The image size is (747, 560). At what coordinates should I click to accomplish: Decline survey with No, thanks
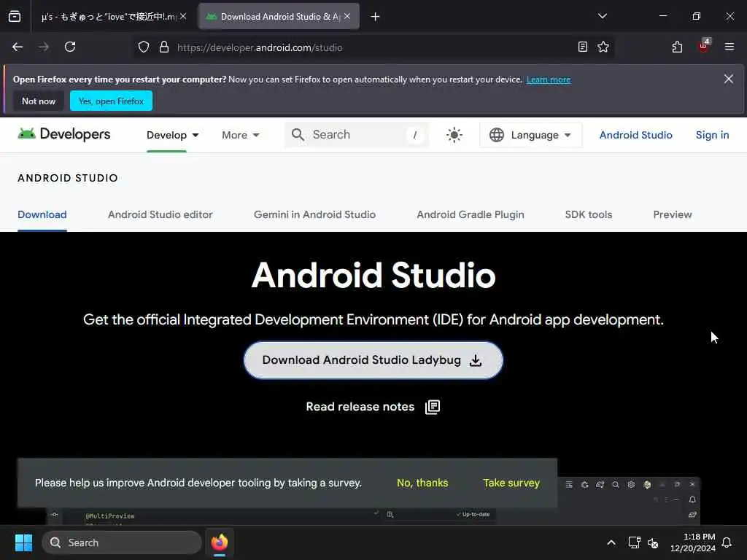[x=422, y=483]
